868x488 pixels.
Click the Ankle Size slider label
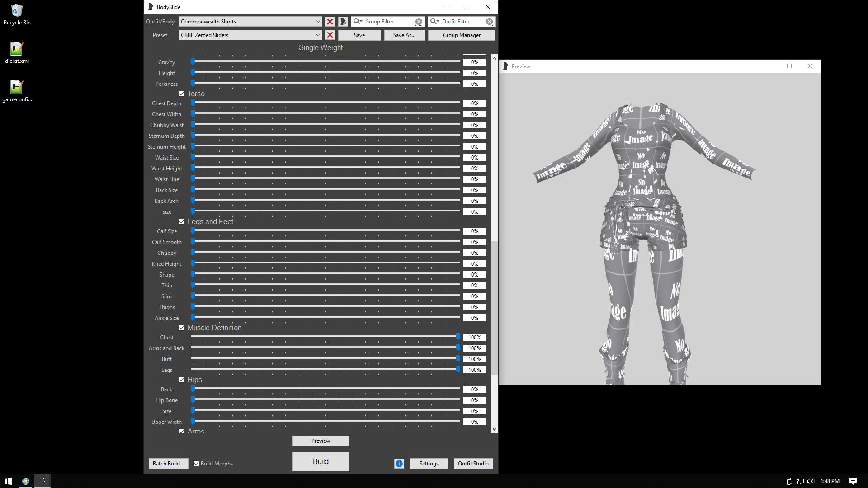pyautogui.click(x=166, y=318)
